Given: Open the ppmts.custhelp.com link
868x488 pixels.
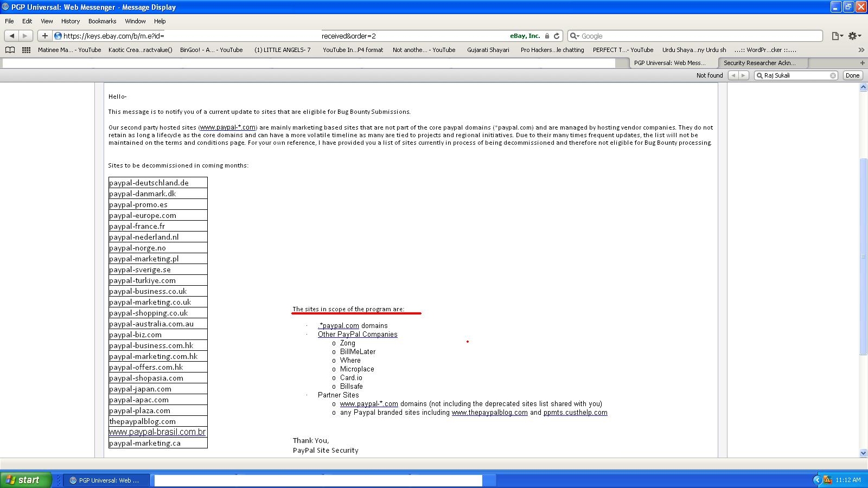Looking at the screenshot, I should [x=576, y=413].
